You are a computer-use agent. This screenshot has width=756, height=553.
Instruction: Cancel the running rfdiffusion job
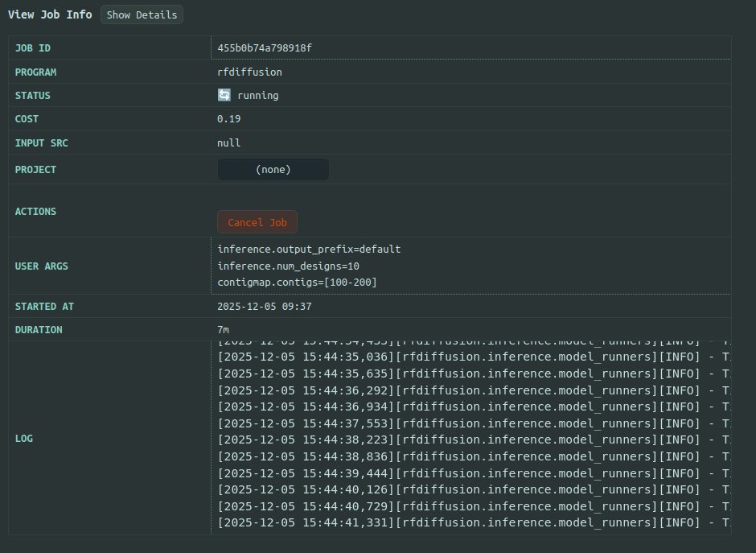tap(257, 222)
